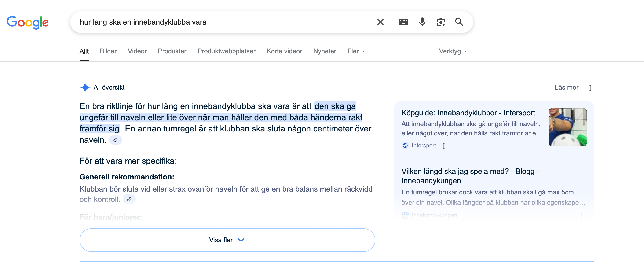Screen dimensions: 644x263
Task: Open three-dot menu beside Innebandykungen source
Action: (x=582, y=215)
